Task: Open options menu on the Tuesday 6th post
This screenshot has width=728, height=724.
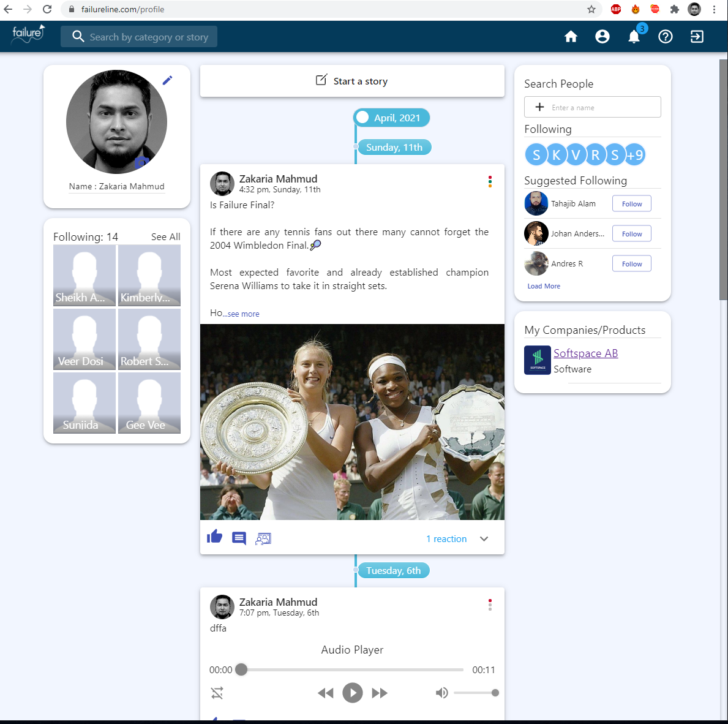Action: pos(490,605)
